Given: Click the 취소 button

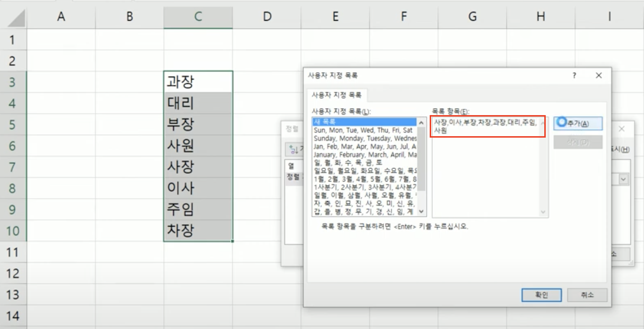Looking at the screenshot, I should point(587,295).
